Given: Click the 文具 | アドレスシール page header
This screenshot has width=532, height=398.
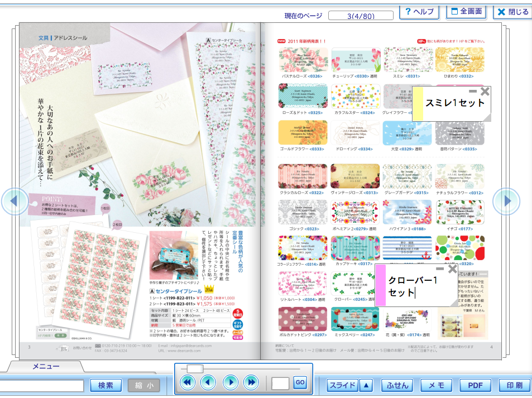Looking at the screenshot, I should pyautogui.click(x=63, y=38).
